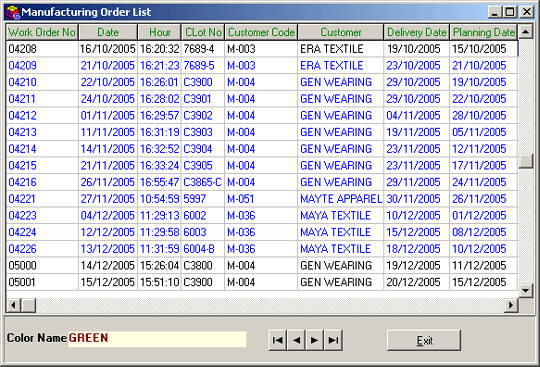Click the CLot No column header

click(203, 32)
